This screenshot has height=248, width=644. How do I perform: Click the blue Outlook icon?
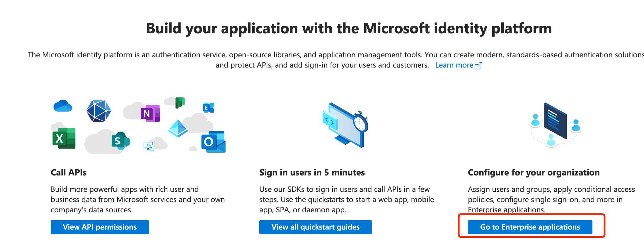[x=213, y=142]
